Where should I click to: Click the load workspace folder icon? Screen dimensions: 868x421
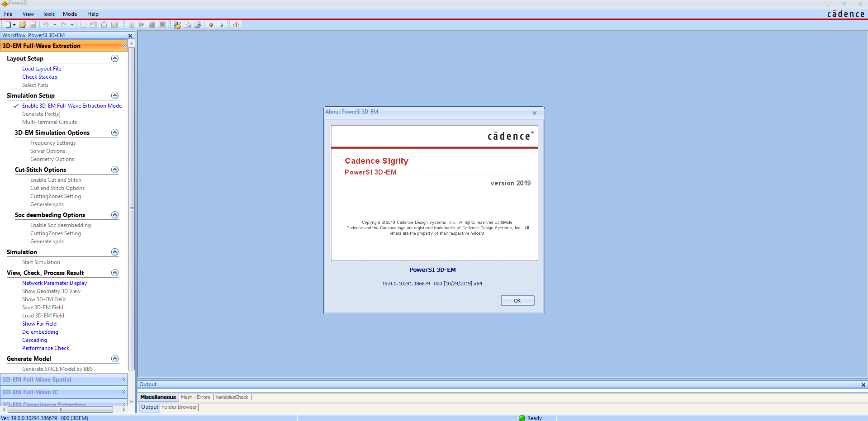point(177,25)
